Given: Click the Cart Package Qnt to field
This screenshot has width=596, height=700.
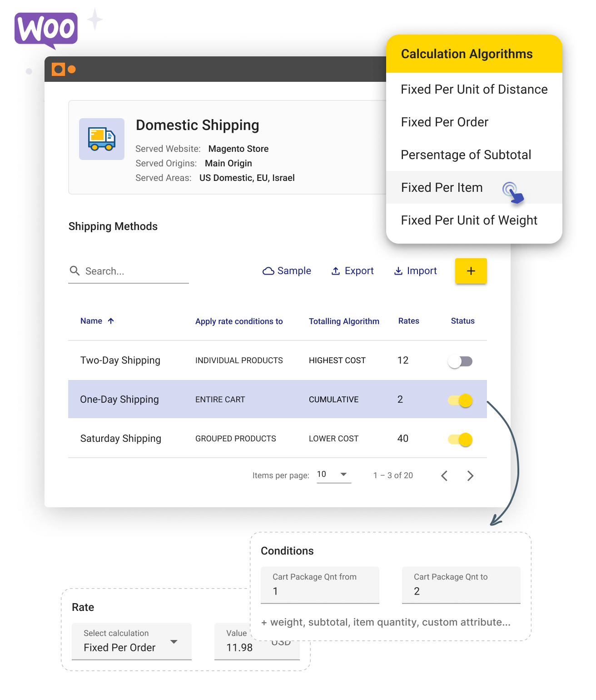Looking at the screenshot, I should pos(461,585).
